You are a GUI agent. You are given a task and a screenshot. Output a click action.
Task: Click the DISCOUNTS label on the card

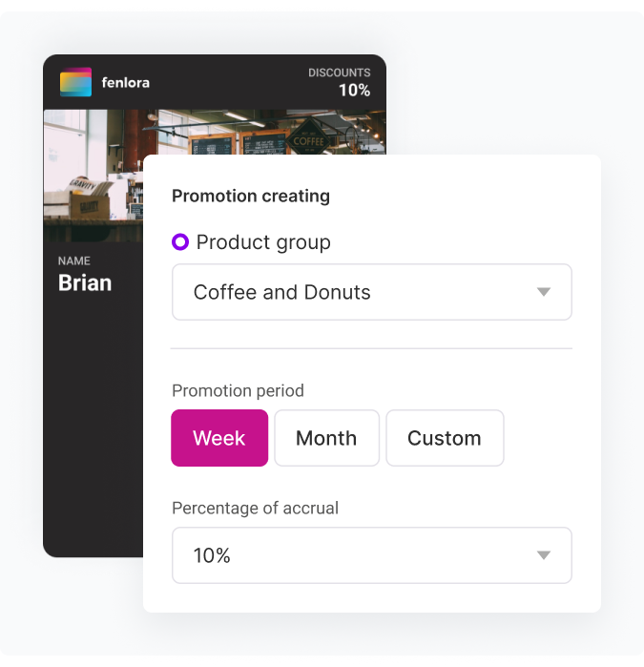pyautogui.click(x=339, y=73)
